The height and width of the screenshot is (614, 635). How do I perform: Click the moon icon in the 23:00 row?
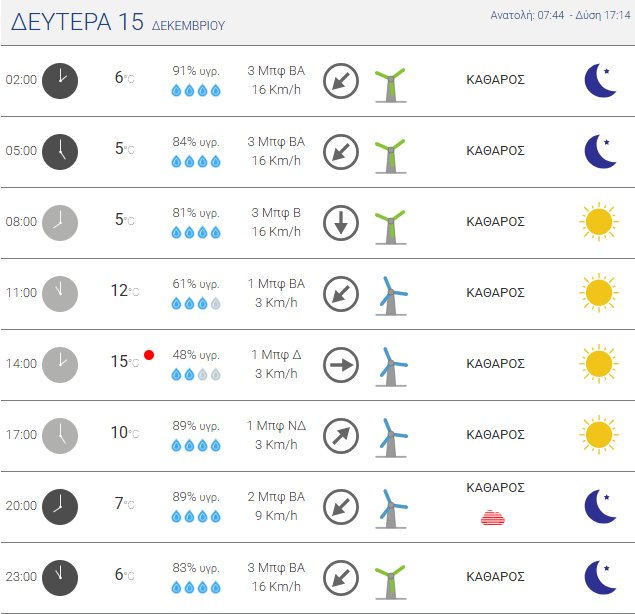point(600,577)
